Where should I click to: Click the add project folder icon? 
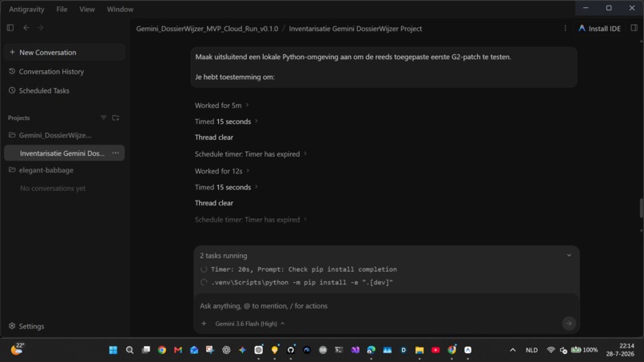(x=116, y=118)
